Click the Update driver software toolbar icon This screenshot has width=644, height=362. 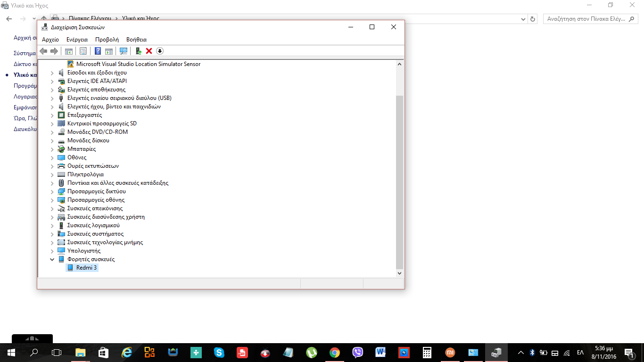click(x=139, y=51)
